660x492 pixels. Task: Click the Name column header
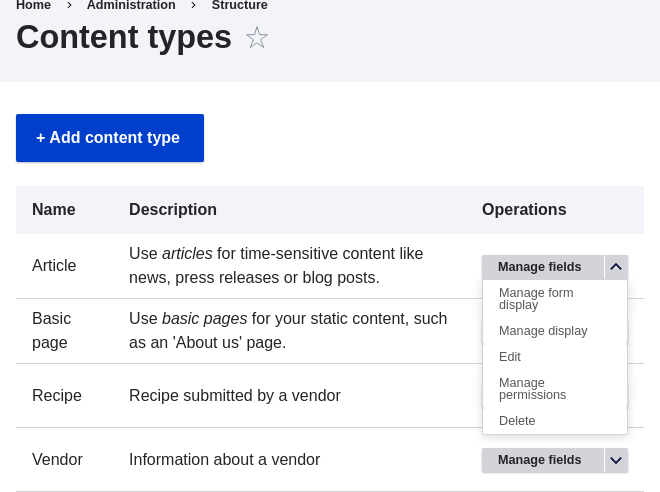click(54, 210)
